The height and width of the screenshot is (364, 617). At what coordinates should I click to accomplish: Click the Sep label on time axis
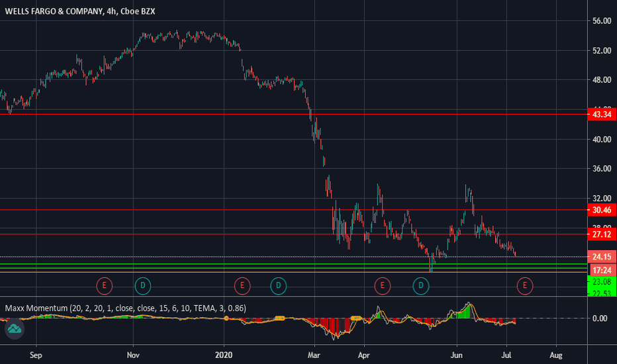[36, 355]
